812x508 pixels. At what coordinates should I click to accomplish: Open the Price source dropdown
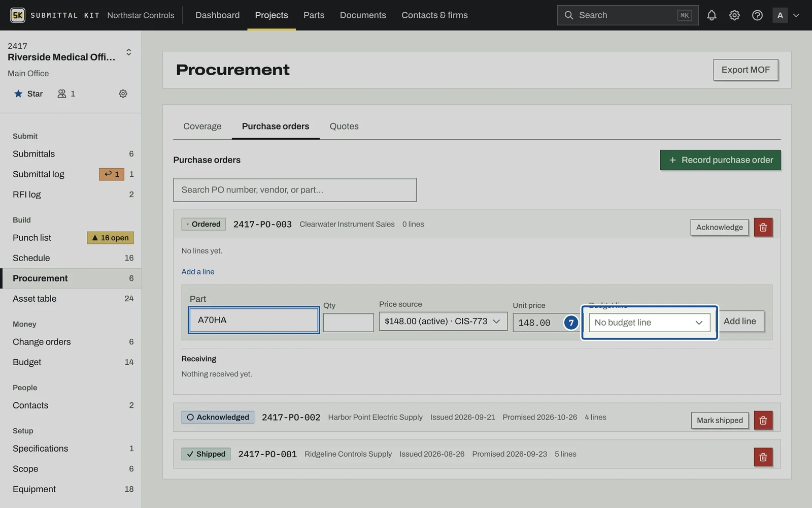(x=443, y=321)
